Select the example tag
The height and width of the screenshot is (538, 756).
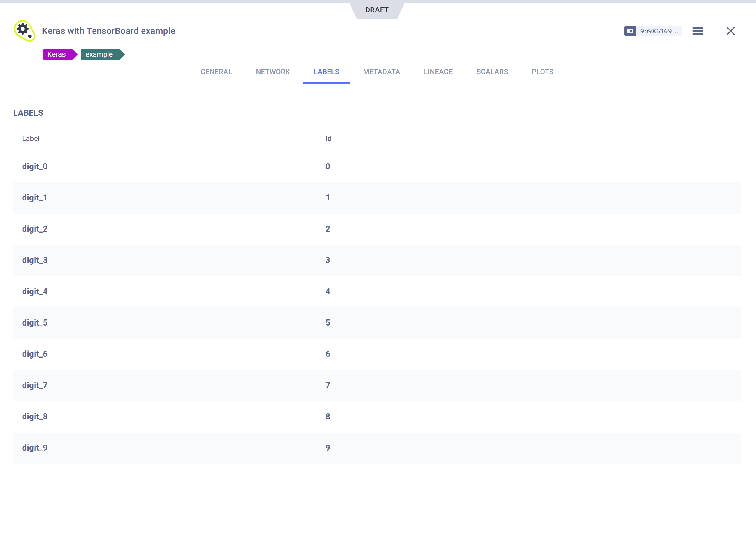(x=99, y=54)
